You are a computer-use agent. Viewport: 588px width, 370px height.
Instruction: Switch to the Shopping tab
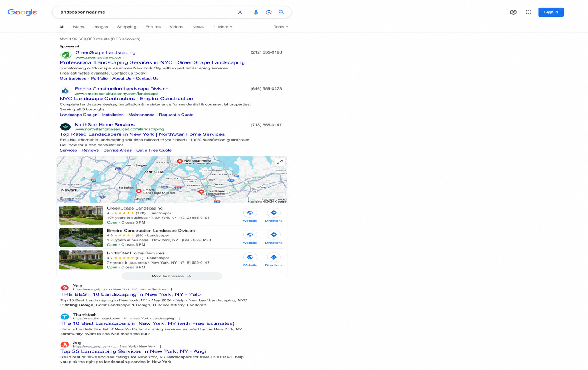[126, 27]
